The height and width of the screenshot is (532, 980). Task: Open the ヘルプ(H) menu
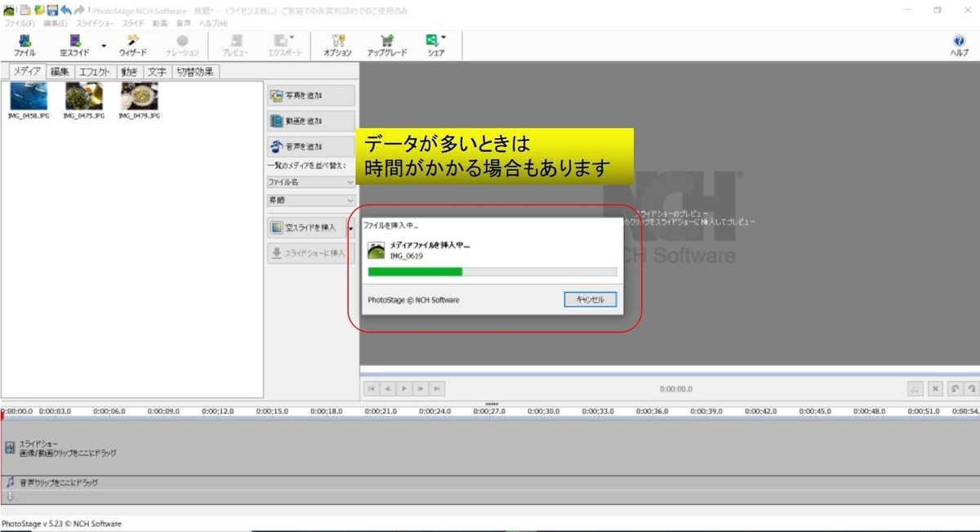coord(214,24)
